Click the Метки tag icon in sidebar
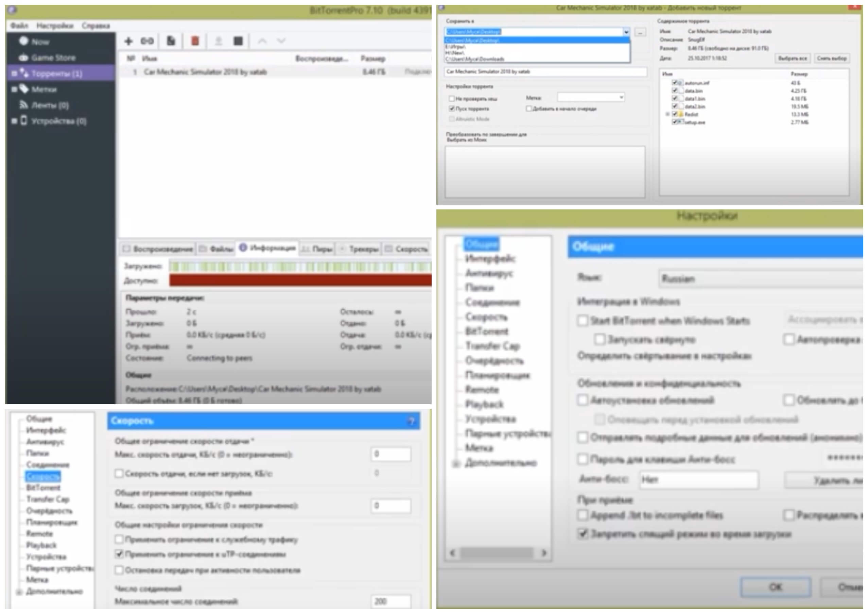The image size is (868, 614). point(24,89)
